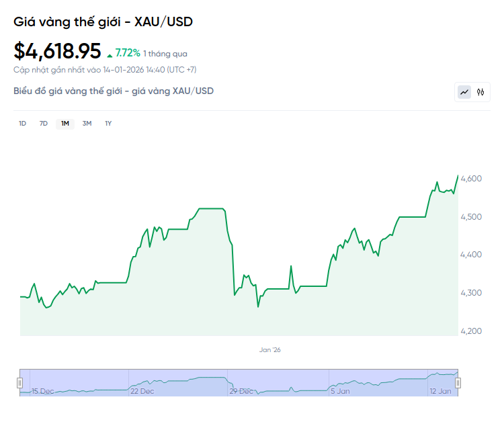Image resolution: width=504 pixels, height=426 pixels.
Task: Click the $4,618.95 gold price
Action: (x=57, y=51)
